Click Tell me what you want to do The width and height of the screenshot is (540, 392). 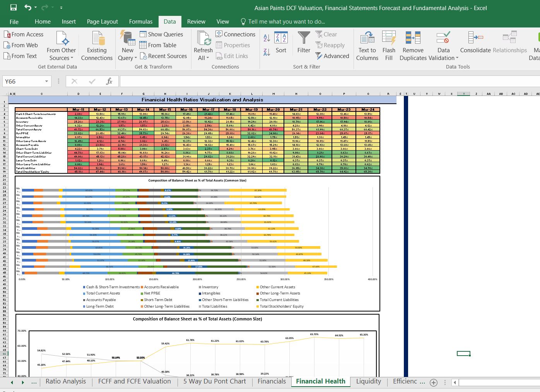tap(283, 22)
